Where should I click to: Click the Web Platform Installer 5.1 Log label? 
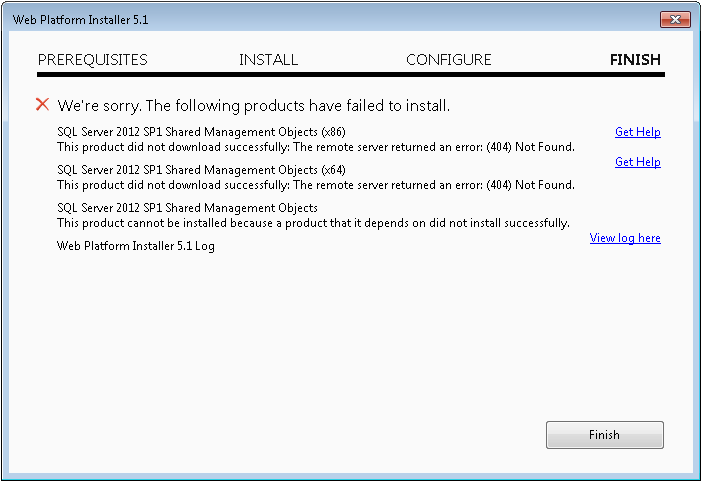click(135, 246)
